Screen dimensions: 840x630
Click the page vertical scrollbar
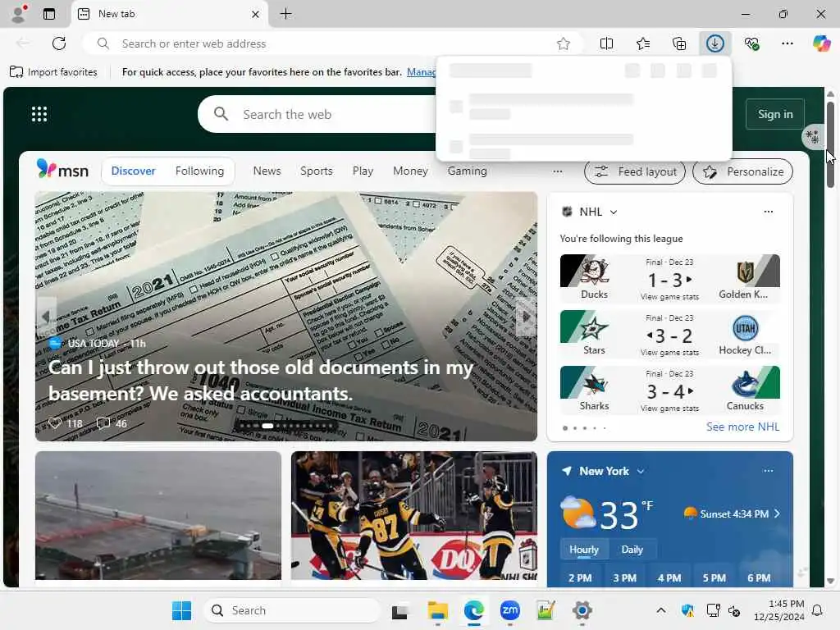[830, 144]
